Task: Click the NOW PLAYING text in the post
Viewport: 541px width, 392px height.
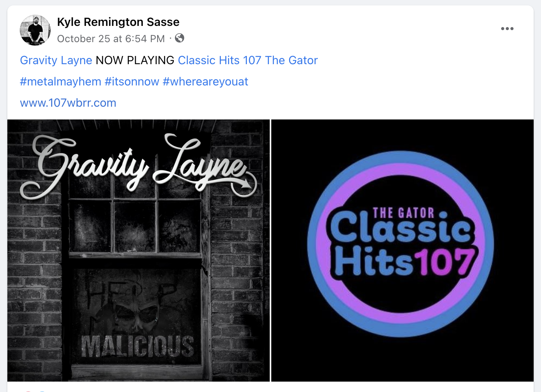Action: (x=135, y=60)
